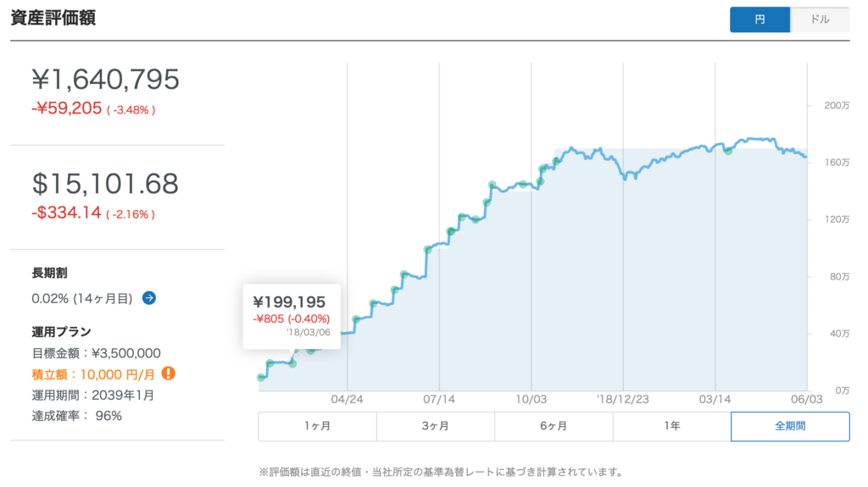Viewport: 868px width, 487px height.
Task: Click the 運用期間:2039年1月 line
Action: tap(93, 396)
